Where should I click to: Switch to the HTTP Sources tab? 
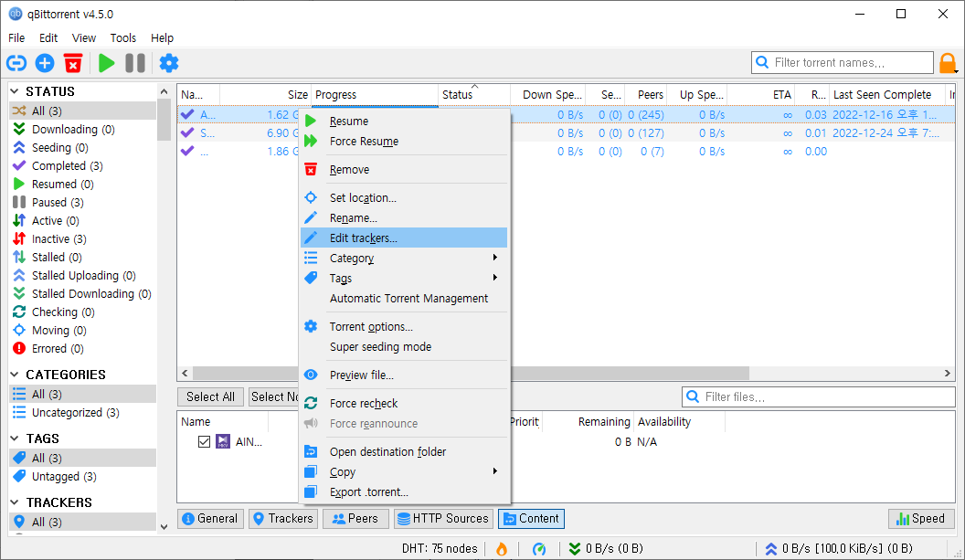click(x=444, y=519)
